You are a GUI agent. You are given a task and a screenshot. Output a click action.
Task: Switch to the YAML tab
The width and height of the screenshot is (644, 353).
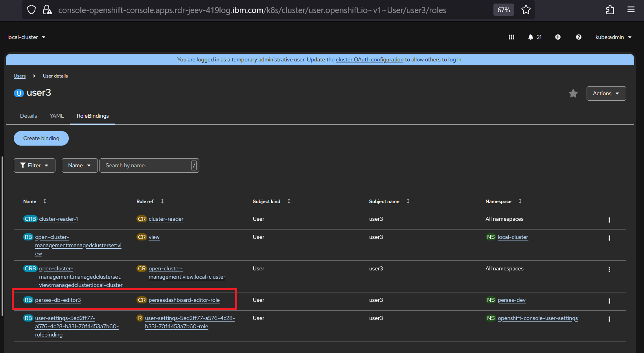[x=57, y=116]
